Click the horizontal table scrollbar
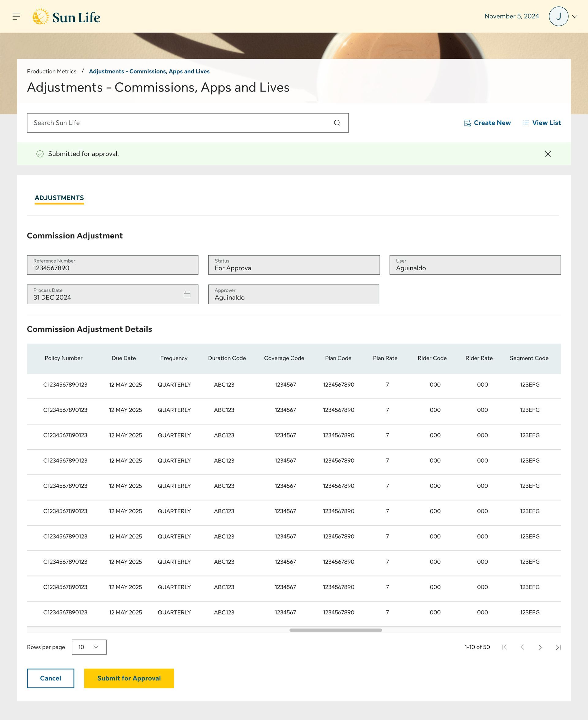This screenshot has width=588, height=720. (x=336, y=630)
